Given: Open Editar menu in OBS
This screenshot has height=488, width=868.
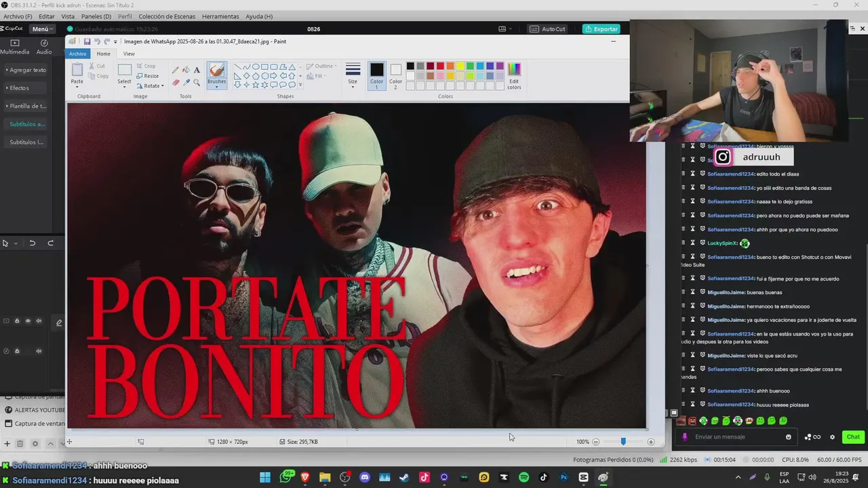Looking at the screenshot, I should click(x=47, y=16).
